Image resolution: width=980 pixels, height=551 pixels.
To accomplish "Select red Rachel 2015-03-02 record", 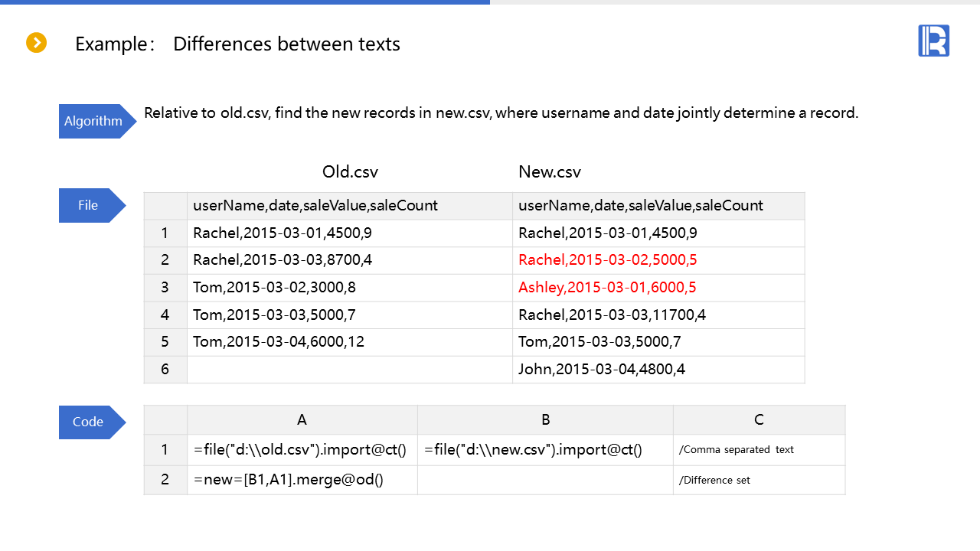I will click(607, 260).
